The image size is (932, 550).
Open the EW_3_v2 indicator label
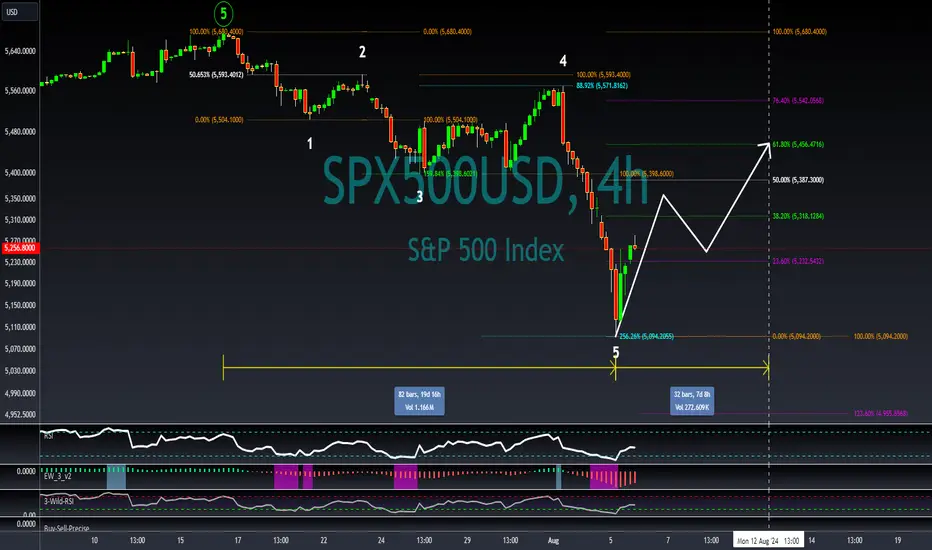click(x=58, y=476)
